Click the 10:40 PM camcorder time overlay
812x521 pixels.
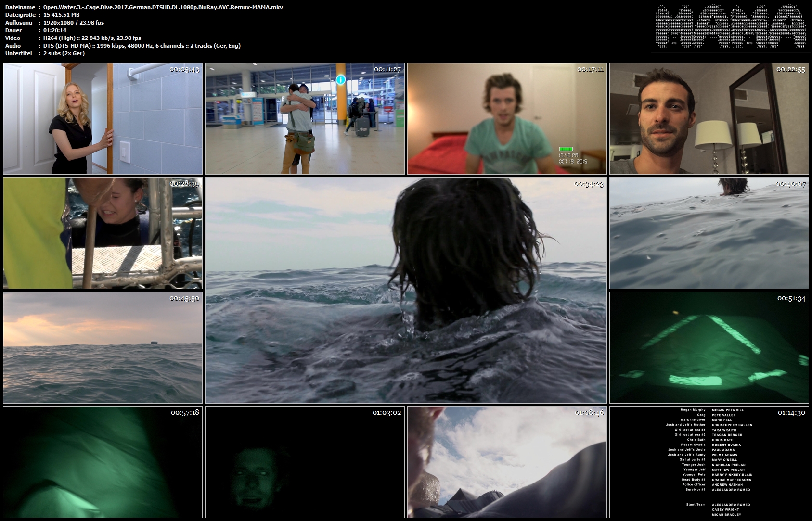tap(568, 155)
